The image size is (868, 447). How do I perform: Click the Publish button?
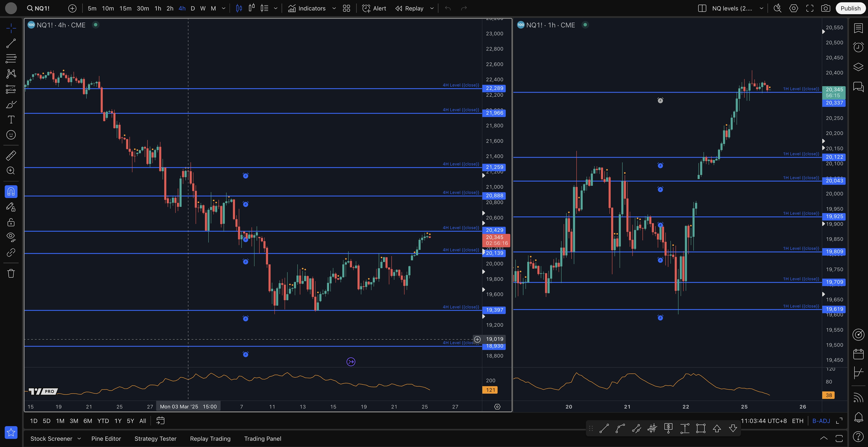(850, 8)
